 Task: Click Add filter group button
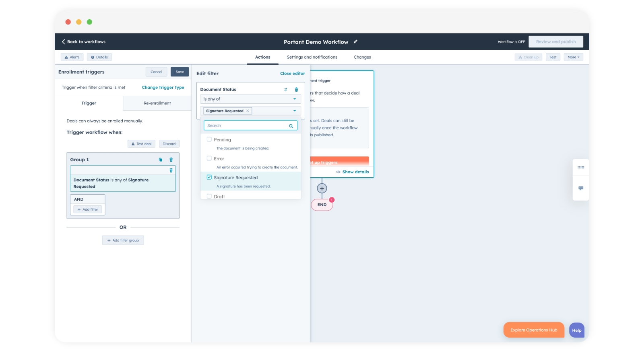pos(123,240)
